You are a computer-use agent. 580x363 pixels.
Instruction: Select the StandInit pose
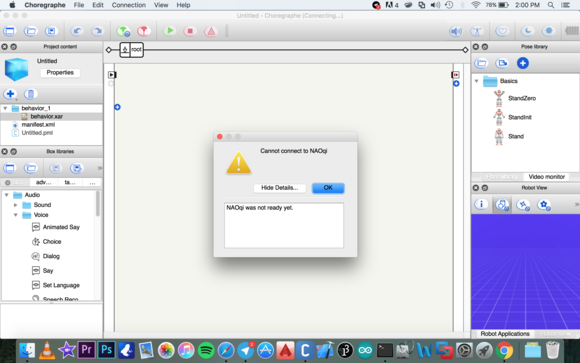(x=513, y=117)
